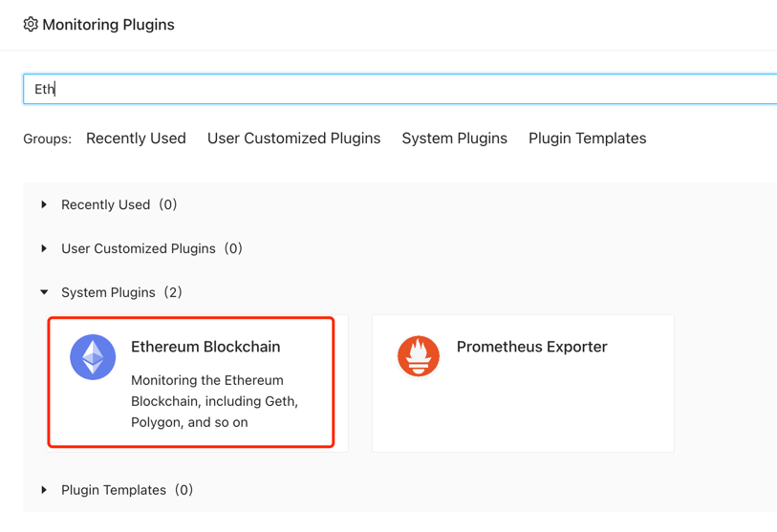Select User Customized Plugins in Groups filter row
This screenshot has height=532, width=777.
[x=293, y=138]
